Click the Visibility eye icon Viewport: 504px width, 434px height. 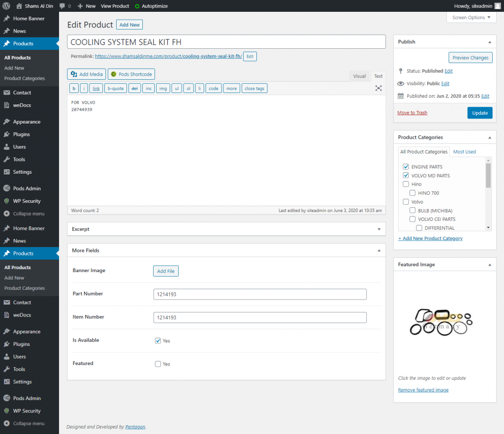[401, 84]
